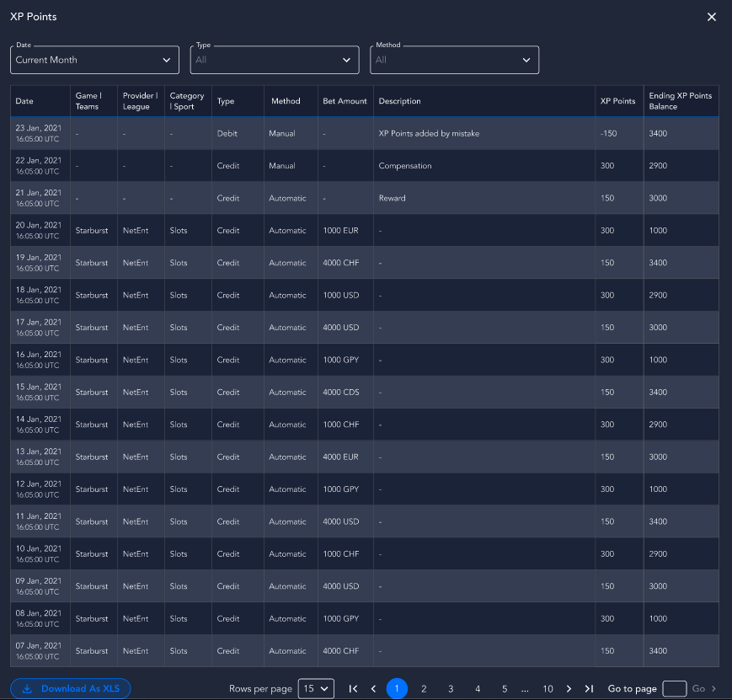This screenshot has height=700, width=732.
Task: Select page 3 in pagination
Action: point(451,689)
